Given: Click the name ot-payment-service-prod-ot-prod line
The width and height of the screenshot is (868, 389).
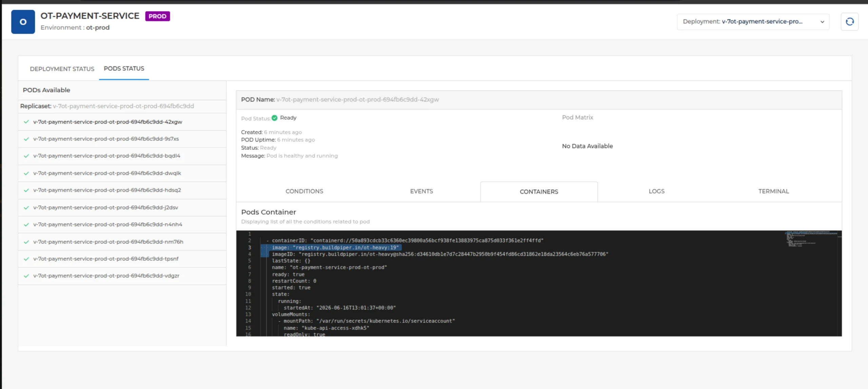Looking at the screenshot, I should pos(329,267).
